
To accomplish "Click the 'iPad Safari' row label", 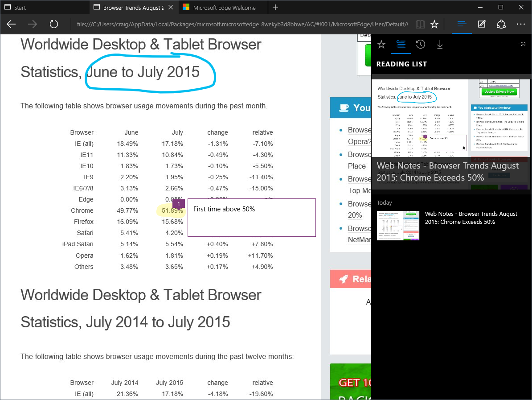I will [x=78, y=244].
